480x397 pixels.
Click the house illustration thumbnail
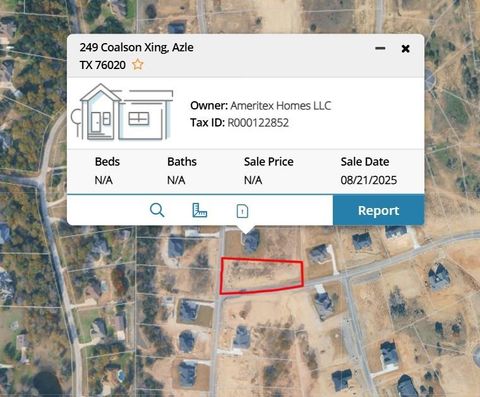coord(122,112)
